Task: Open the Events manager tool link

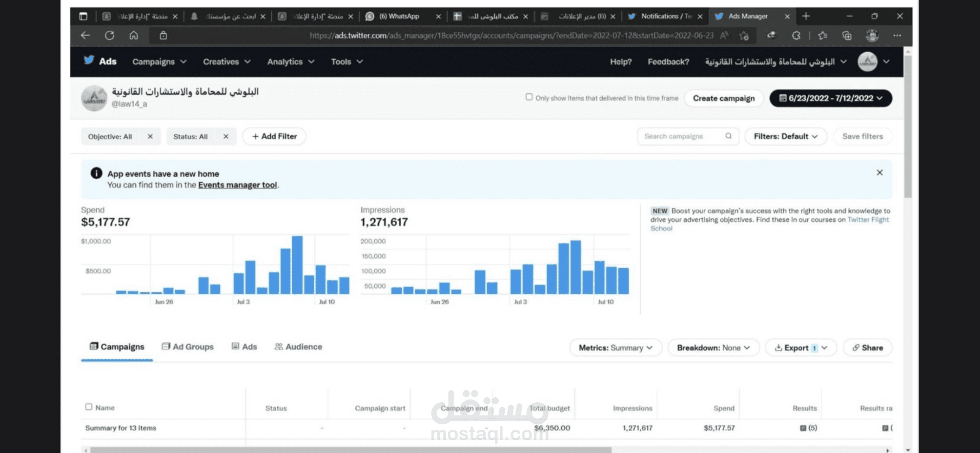Action: (x=238, y=185)
